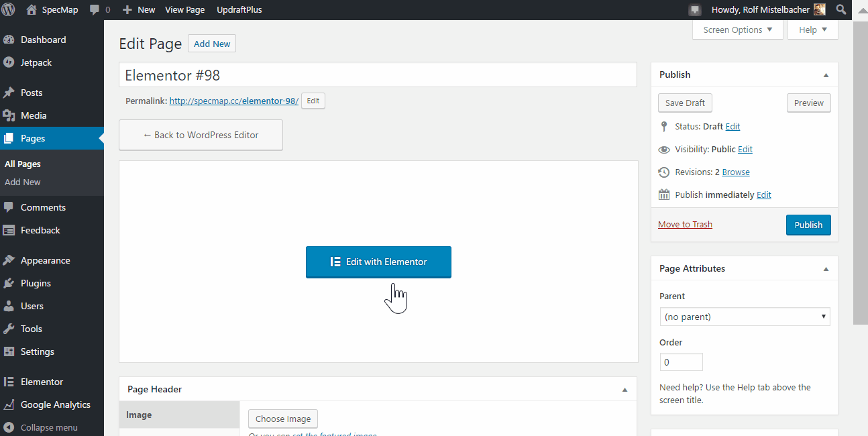Click the Visibility eye icon in Publish box
This screenshot has width=868, height=436.
click(x=664, y=150)
